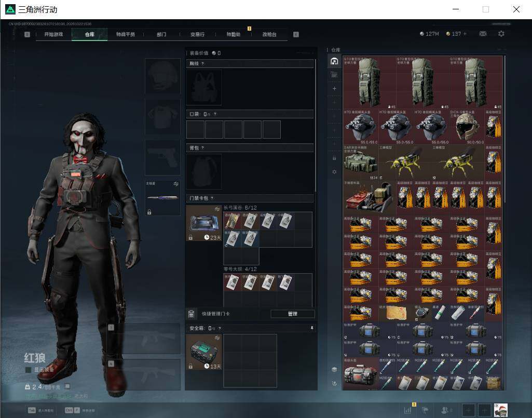Image resolution: width=532 pixels, height=418 pixels.
Task: Open the mail inbox envelope icon
Action: (483, 34)
